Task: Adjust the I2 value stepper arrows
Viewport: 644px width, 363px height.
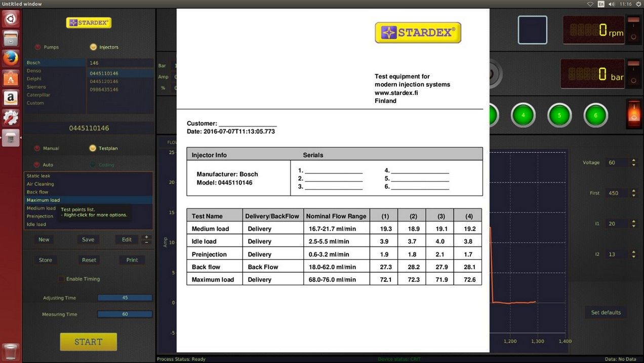Action: (633, 254)
